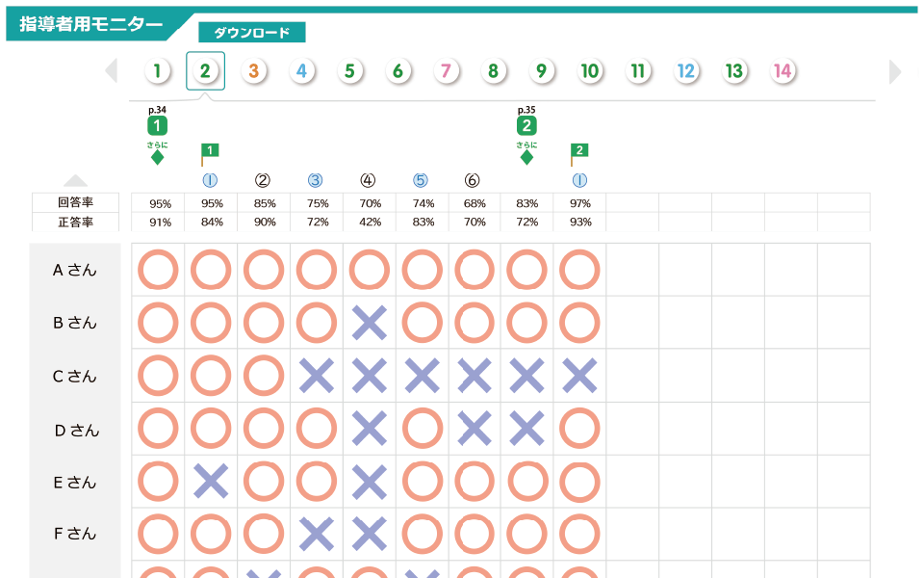Select student row F さん
This screenshot has height=578, width=924.
[x=75, y=534]
